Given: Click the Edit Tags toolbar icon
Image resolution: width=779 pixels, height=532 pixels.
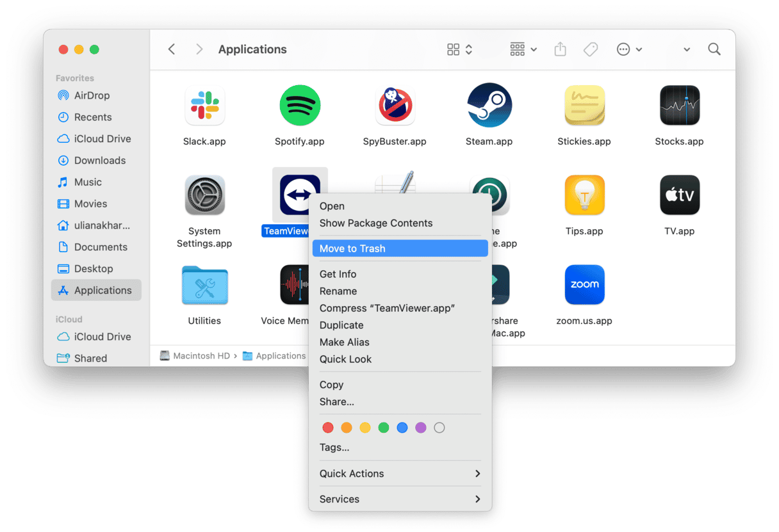Looking at the screenshot, I should click(591, 49).
